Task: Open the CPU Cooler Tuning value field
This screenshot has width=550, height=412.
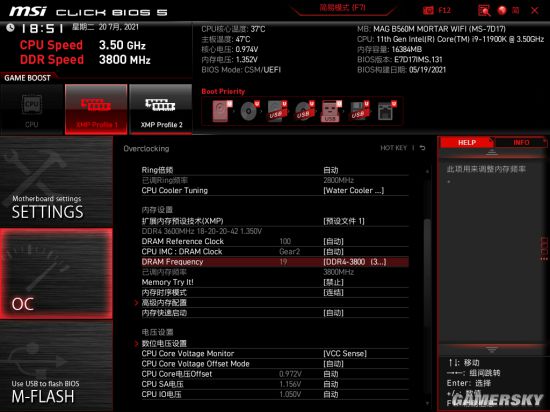Action: coord(354,190)
